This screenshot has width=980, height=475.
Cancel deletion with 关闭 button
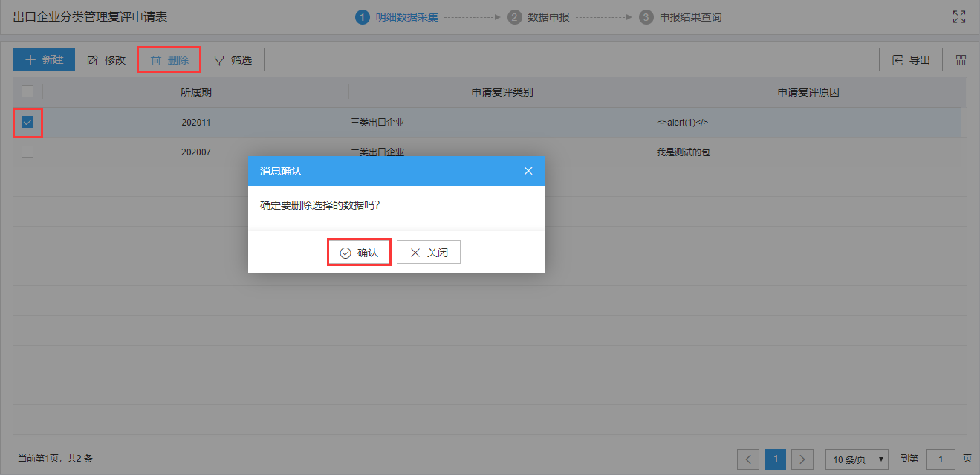(429, 253)
